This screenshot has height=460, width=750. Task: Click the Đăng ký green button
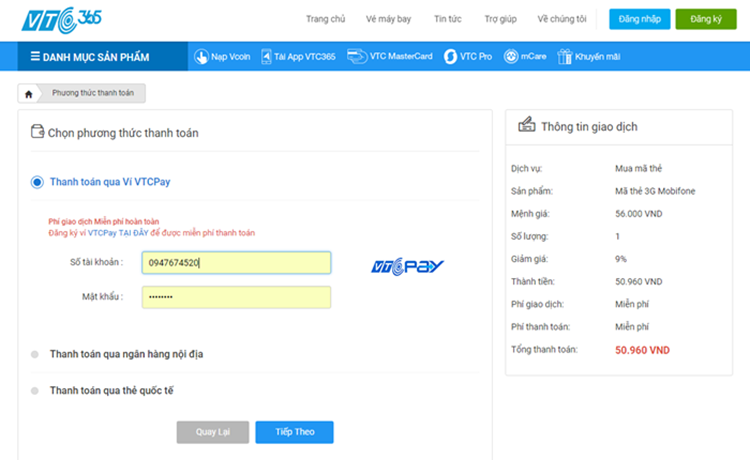(x=705, y=19)
